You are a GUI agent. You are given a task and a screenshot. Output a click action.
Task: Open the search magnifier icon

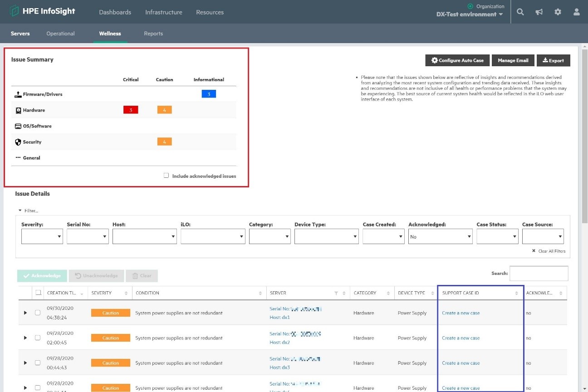520,12
